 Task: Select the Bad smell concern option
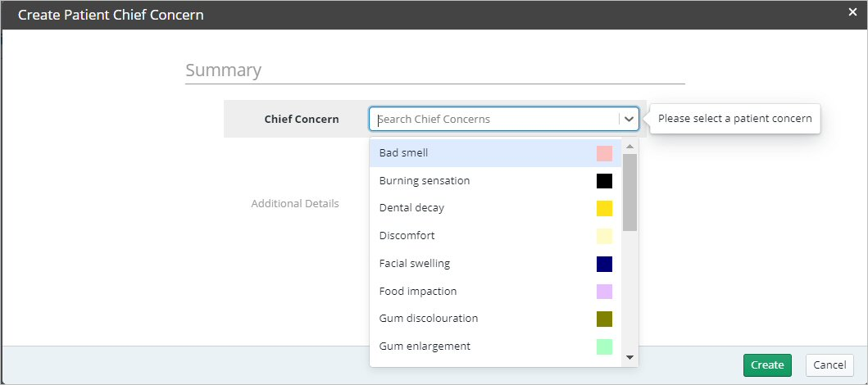point(495,153)
